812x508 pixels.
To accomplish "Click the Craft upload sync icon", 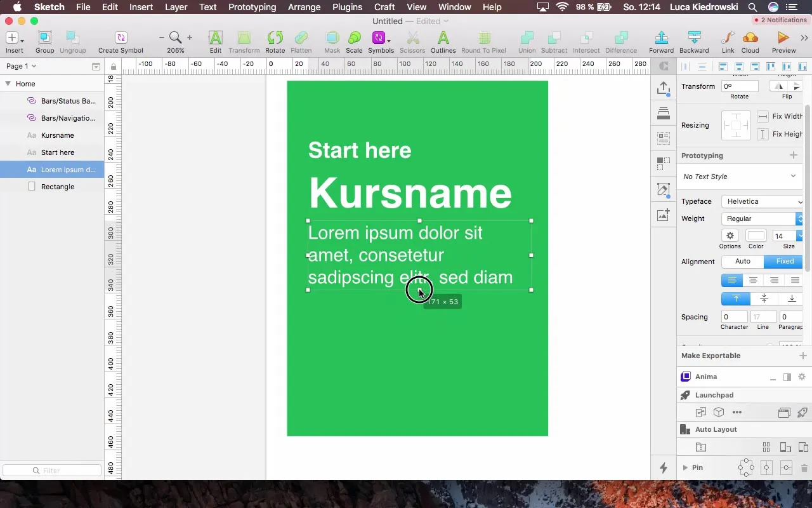I will tap(664, 88).
